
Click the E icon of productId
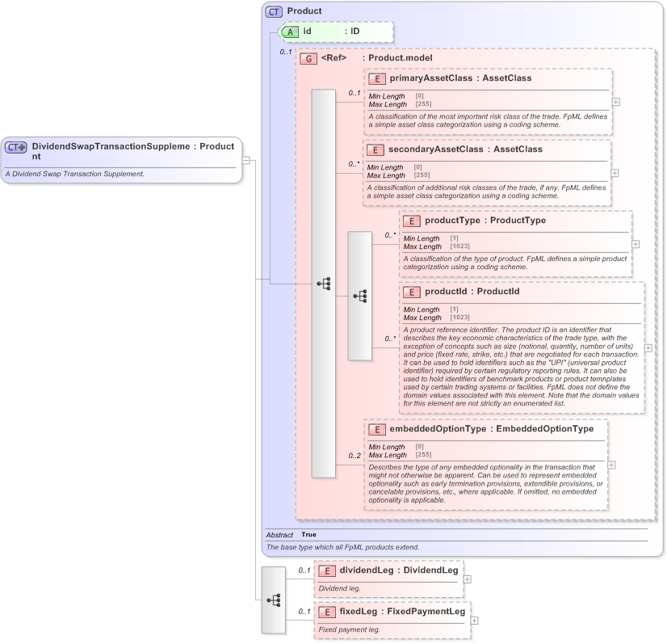click(x=412, y=292)
